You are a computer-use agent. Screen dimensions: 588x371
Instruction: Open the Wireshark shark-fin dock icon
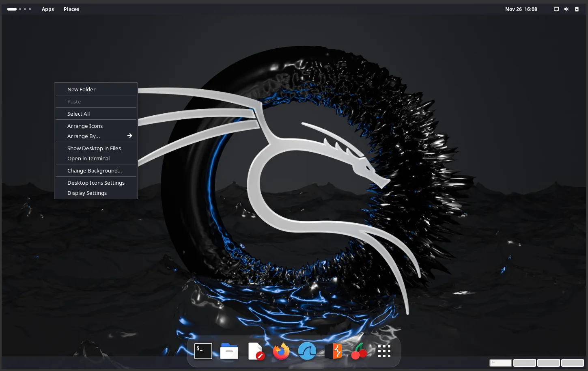click(307, 351)
